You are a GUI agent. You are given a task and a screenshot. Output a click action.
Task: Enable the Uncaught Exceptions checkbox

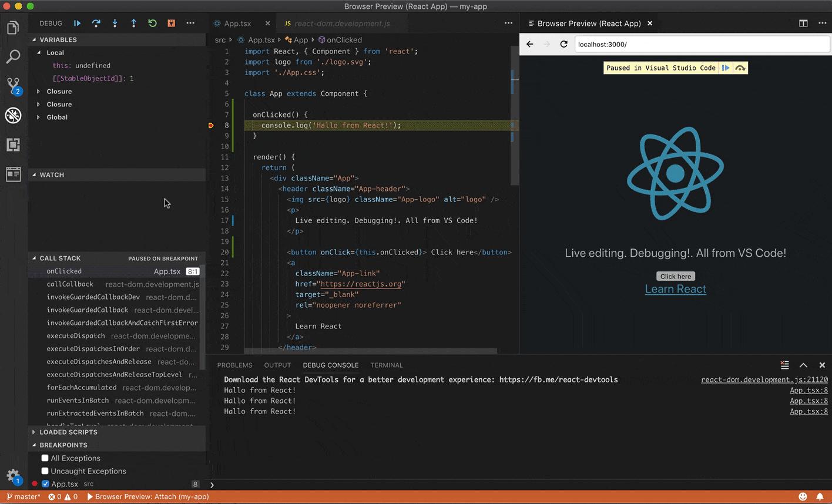45,471
